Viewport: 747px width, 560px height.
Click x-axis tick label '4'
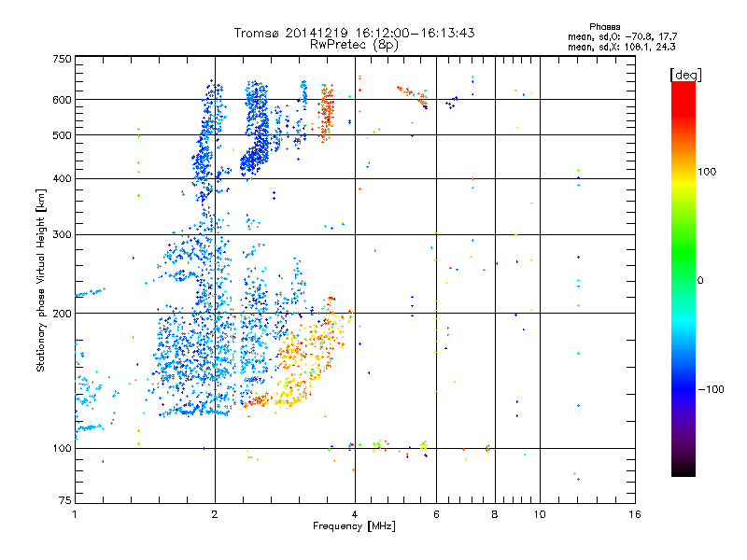[x=355, y=514]
